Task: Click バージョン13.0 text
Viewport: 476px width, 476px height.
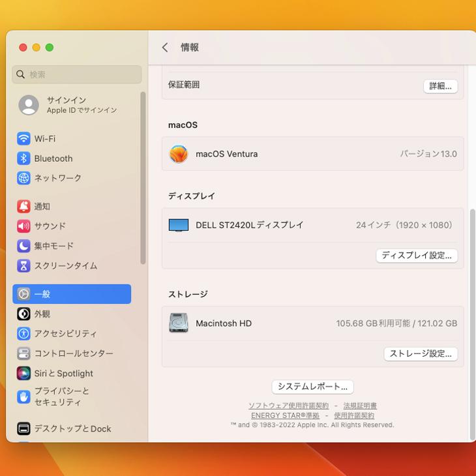Action: tap(428, 154)
